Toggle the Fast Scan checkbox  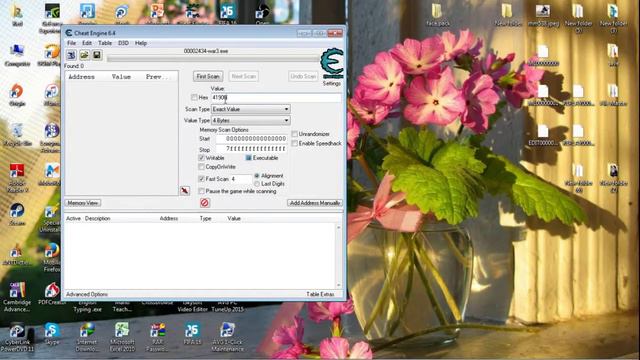tap(201, 179)
